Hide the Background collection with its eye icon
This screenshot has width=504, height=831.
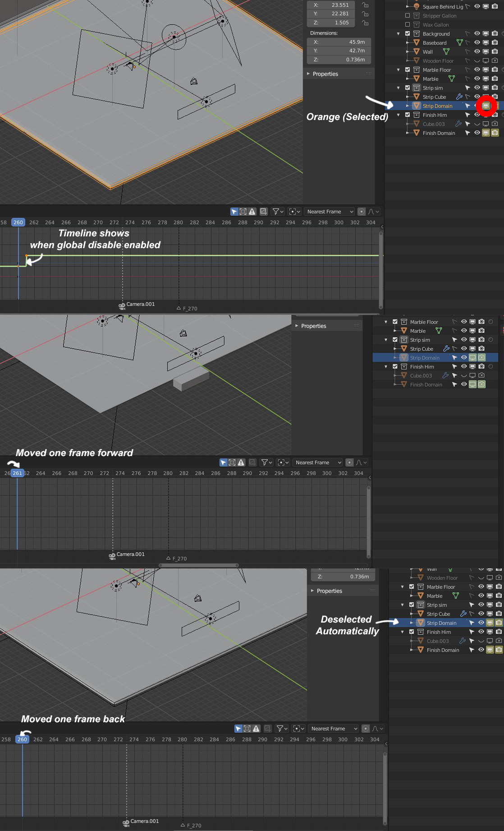[477, 34]
